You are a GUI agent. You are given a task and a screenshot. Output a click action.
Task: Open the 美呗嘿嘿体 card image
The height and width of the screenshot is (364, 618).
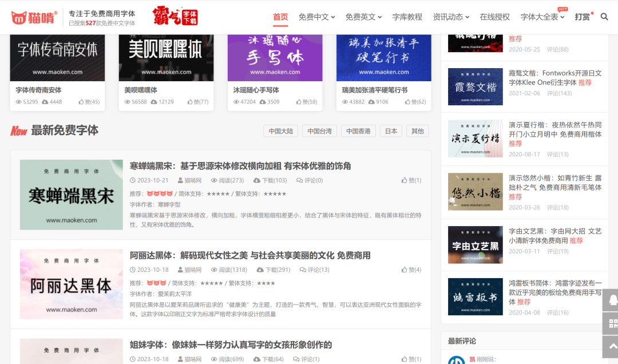point(167,58)
